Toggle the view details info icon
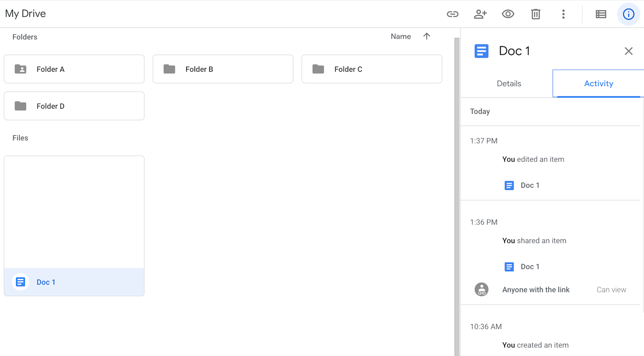 click(x=628, y=14)
